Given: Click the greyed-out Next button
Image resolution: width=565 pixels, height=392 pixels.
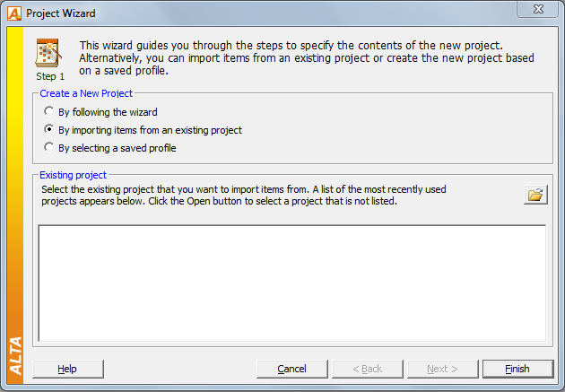Looking at the screenshot, I should [443, 369].
